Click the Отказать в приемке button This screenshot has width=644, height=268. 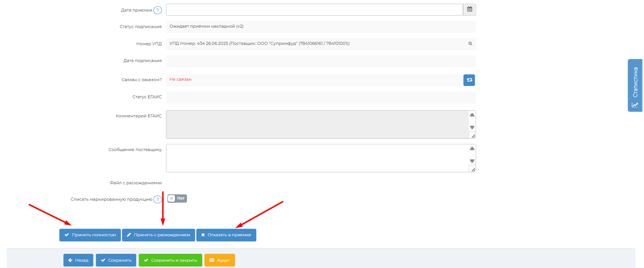[x=226, y=235]
